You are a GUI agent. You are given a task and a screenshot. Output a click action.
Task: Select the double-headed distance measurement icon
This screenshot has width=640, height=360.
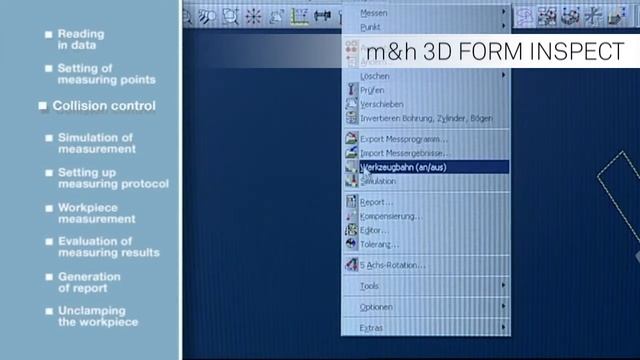pos(322,16)
